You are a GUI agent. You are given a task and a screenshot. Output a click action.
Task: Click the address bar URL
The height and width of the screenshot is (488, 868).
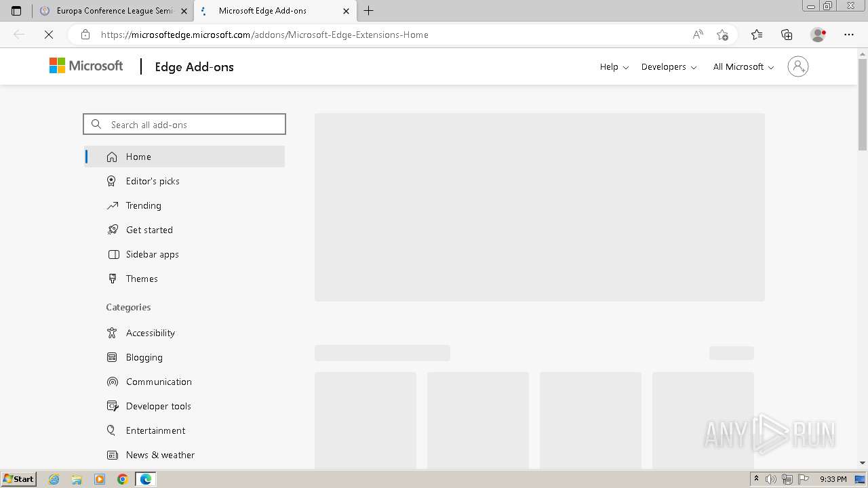[264, 35]
